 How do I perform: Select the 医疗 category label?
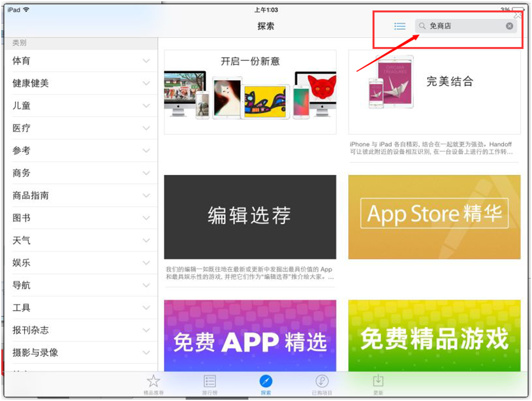(x=22, y=129)
